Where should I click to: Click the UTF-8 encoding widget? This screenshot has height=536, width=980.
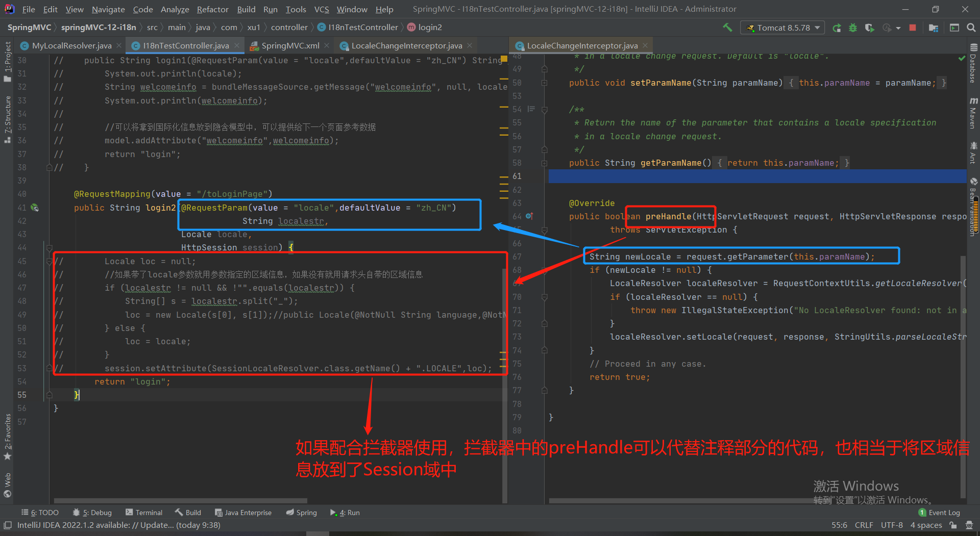point(892,525)
